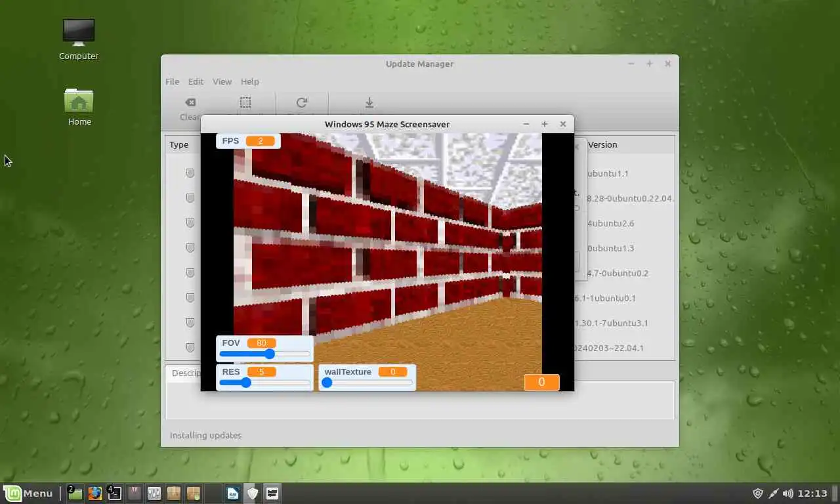
Task: Click the RES slider track
Action: click(264, 383)
